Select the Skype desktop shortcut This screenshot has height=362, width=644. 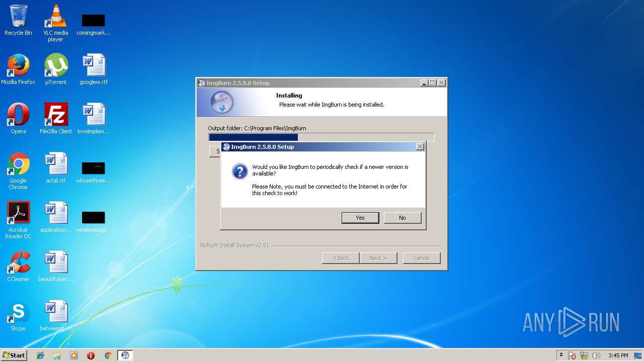tap(18, 316)
